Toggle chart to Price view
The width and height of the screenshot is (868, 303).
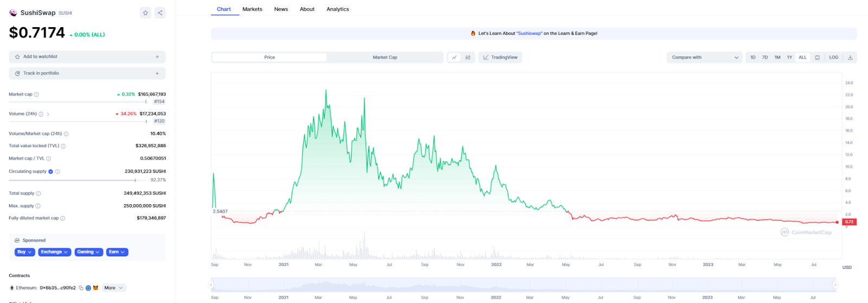270,58
